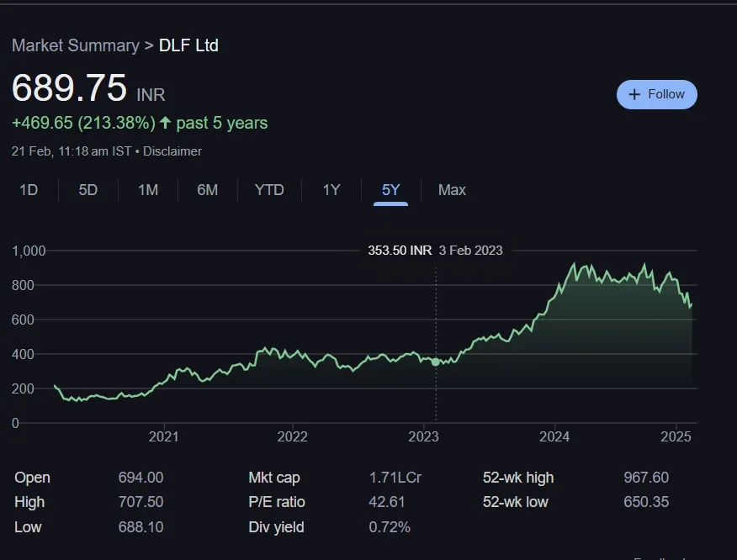Click the +469.65 (213.38%) change text
This screenshot has width=737, height=560.
83,123
